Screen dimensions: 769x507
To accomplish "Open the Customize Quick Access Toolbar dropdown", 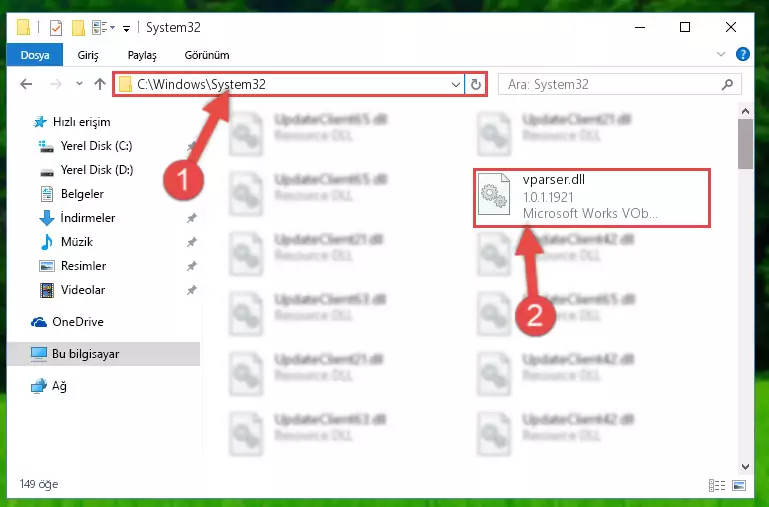I will [126, 29].
